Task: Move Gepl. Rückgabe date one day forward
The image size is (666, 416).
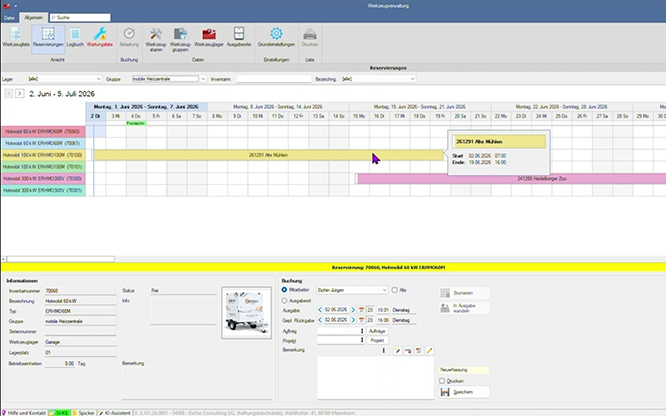Action: 353,320
